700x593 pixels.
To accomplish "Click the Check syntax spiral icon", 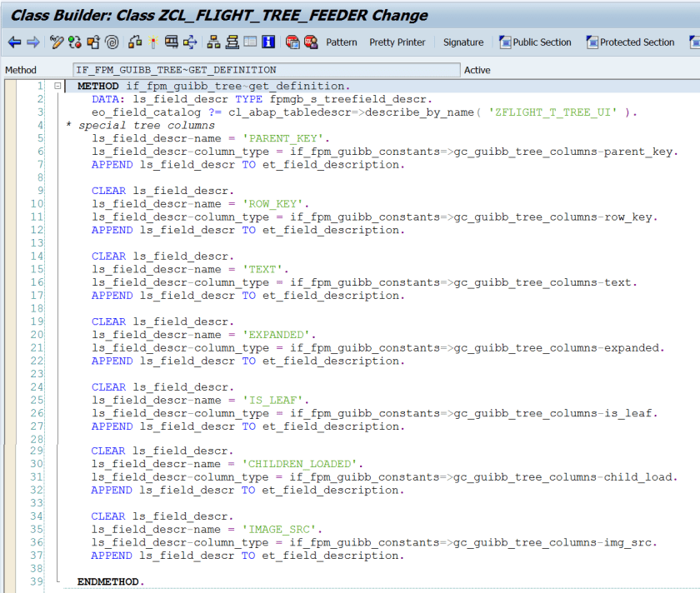I will coord(112,42).
